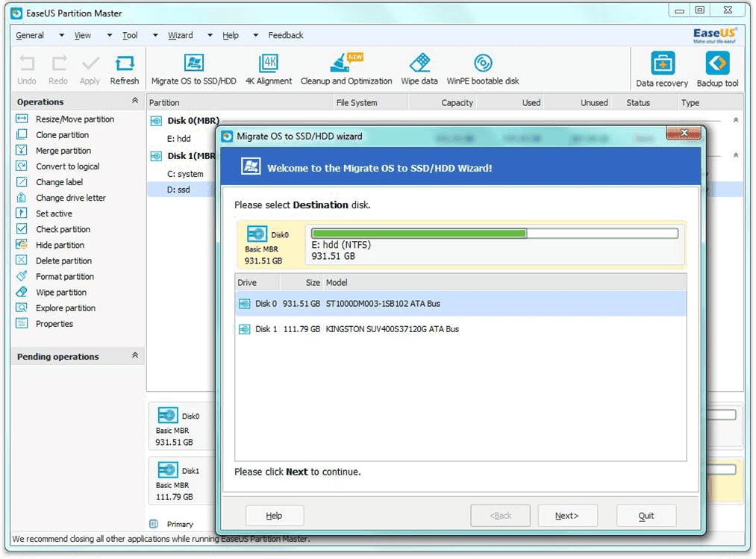This screenshot has height=559, width=756.
Task: Click the Disk0 931.51 GB disk map icon
Action: (x=167, y=415)
